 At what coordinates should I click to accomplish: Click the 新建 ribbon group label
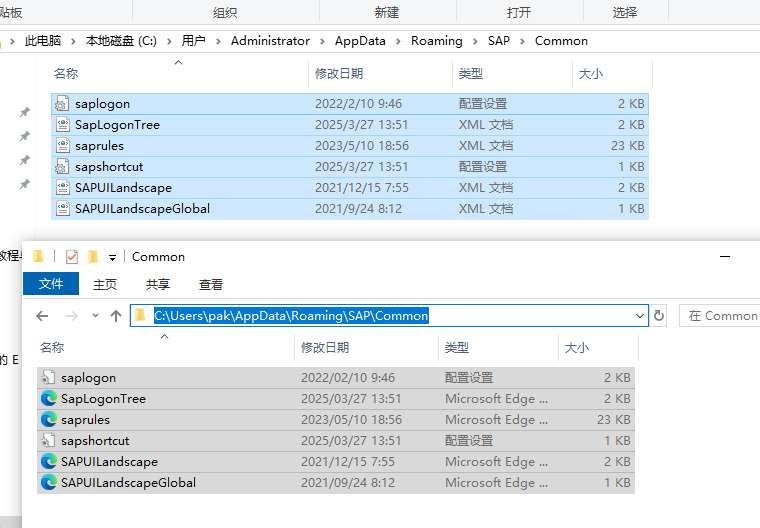coord(387,13)
